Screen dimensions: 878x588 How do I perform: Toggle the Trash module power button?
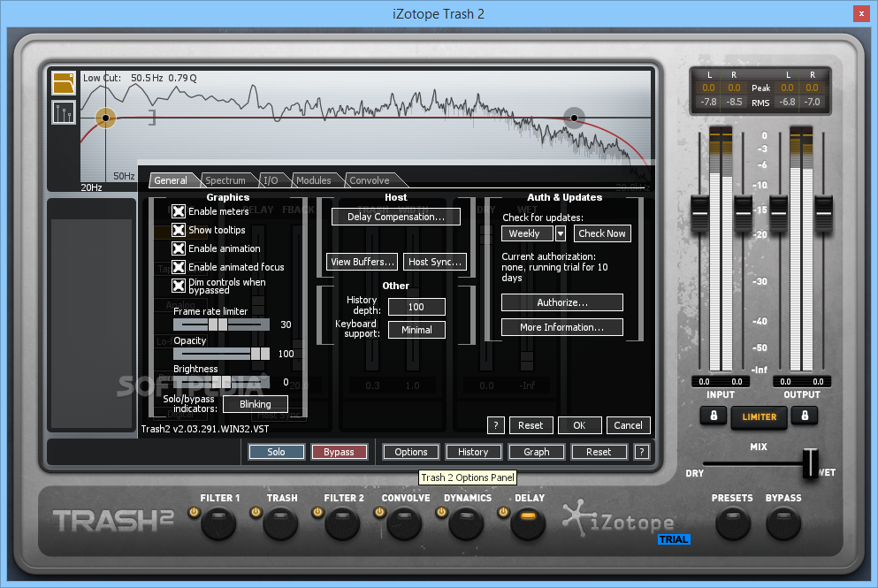click(256, 512)
